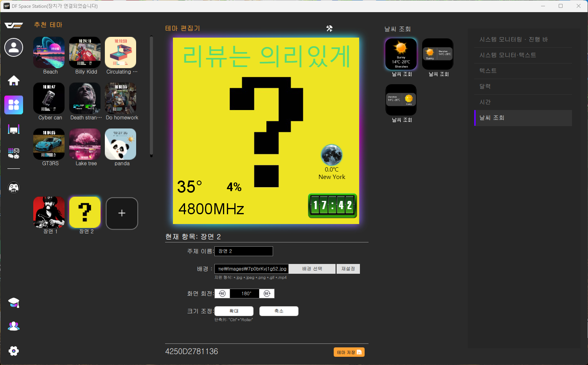This screenshot has width=588, height=365.
Task: Select the 35° temperature text on canvas
Action: 189,187
